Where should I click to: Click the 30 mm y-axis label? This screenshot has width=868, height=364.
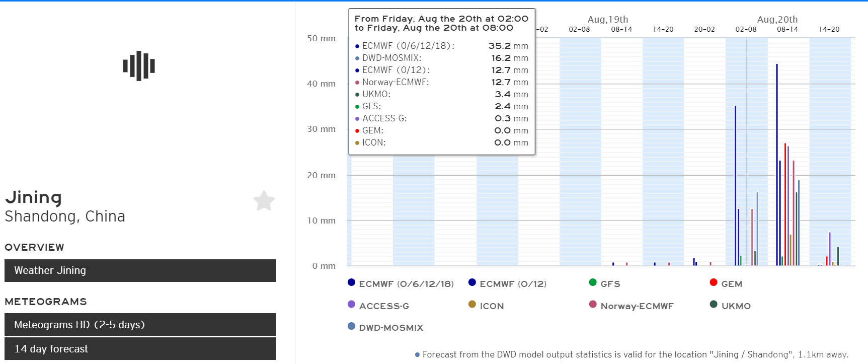tap(322, 129)
